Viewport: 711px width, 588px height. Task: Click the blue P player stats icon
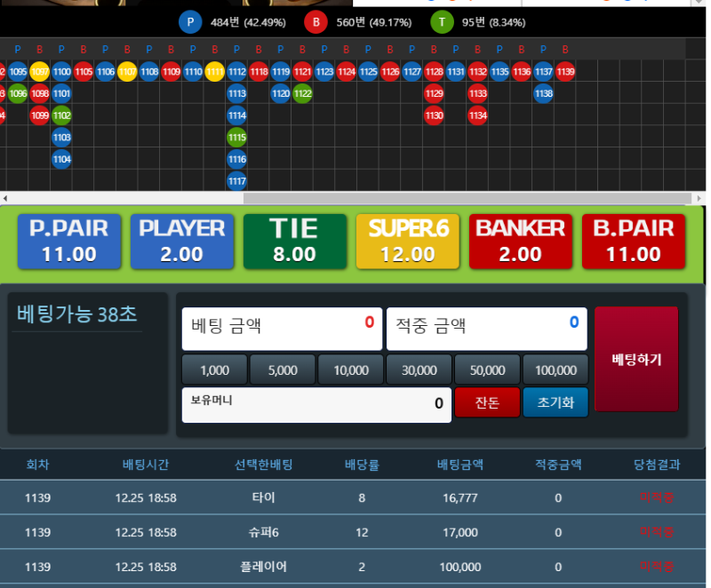point(190,22)
